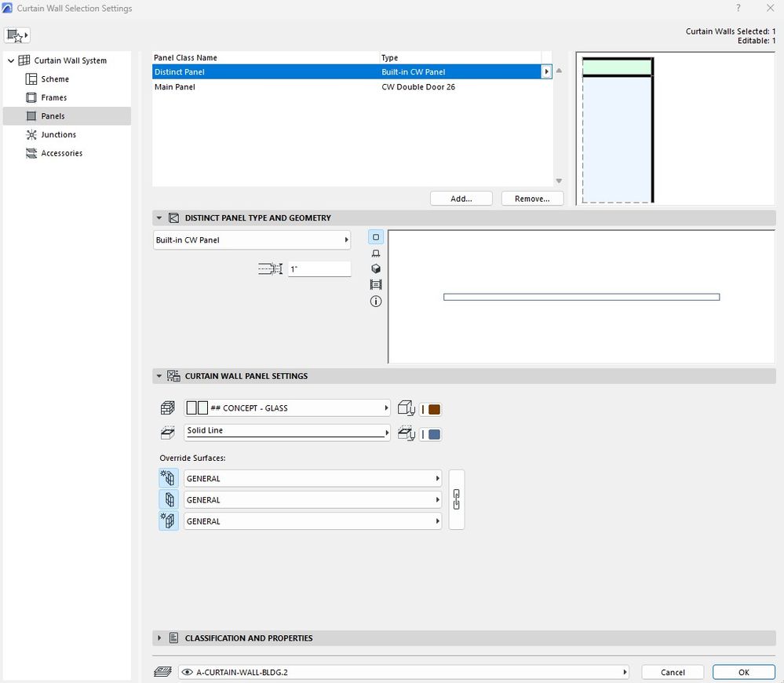Expand Classification and Properties section
Image resolution: width=784 pixels, height=683 pixels.
(x=159, y=638)
